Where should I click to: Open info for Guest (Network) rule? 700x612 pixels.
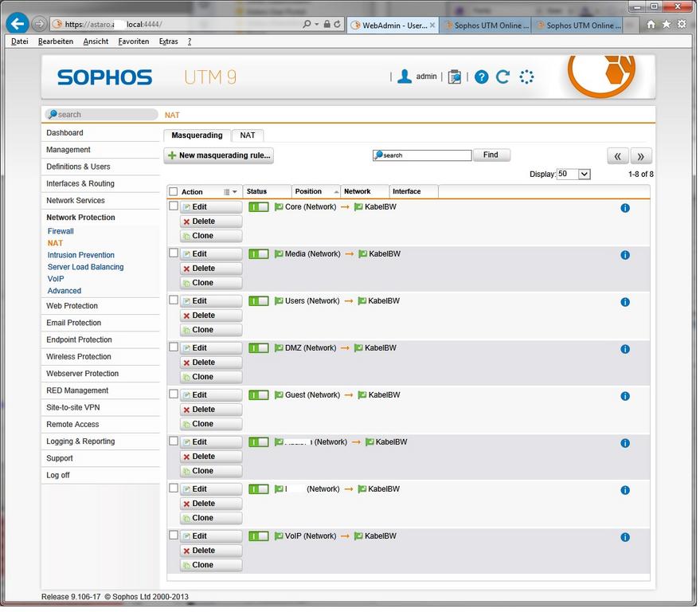625,396
